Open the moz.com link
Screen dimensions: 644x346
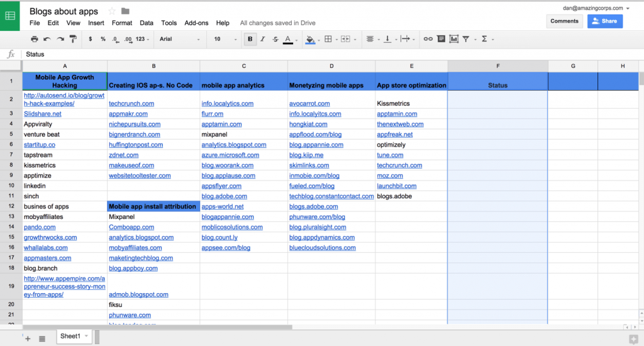coord(390,176)
